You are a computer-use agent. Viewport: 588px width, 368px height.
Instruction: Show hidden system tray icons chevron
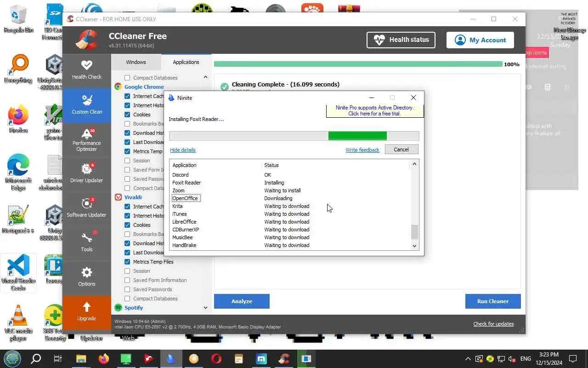(468, 359)
